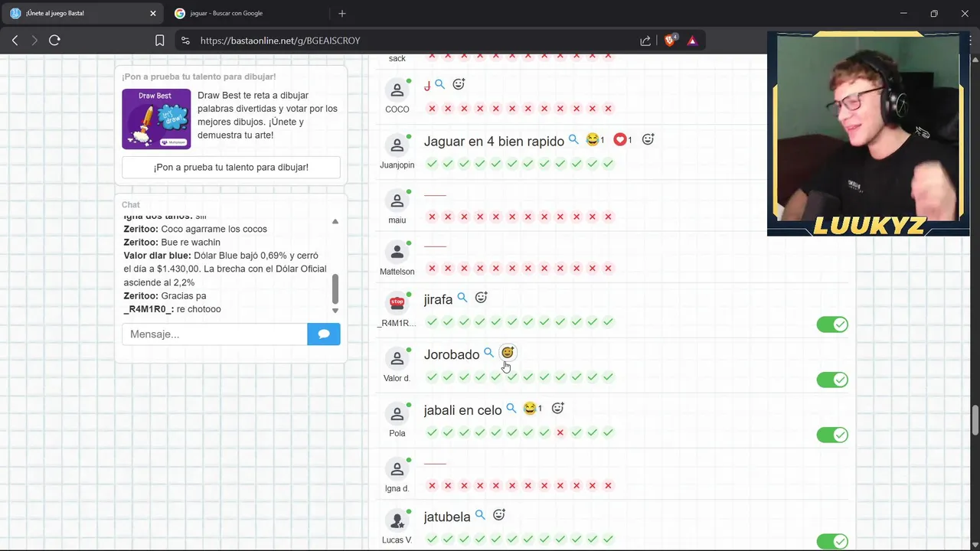The height and width of the screenshot is (551, 980).
Task: Click player name 'maiu'
Action: pos(397,220)
